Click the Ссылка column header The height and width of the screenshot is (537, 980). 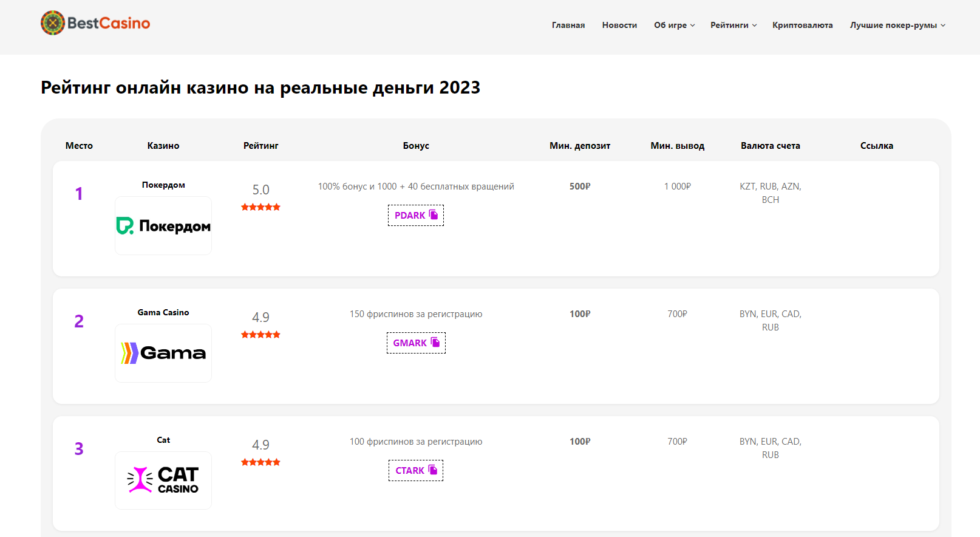pos(877,146)
